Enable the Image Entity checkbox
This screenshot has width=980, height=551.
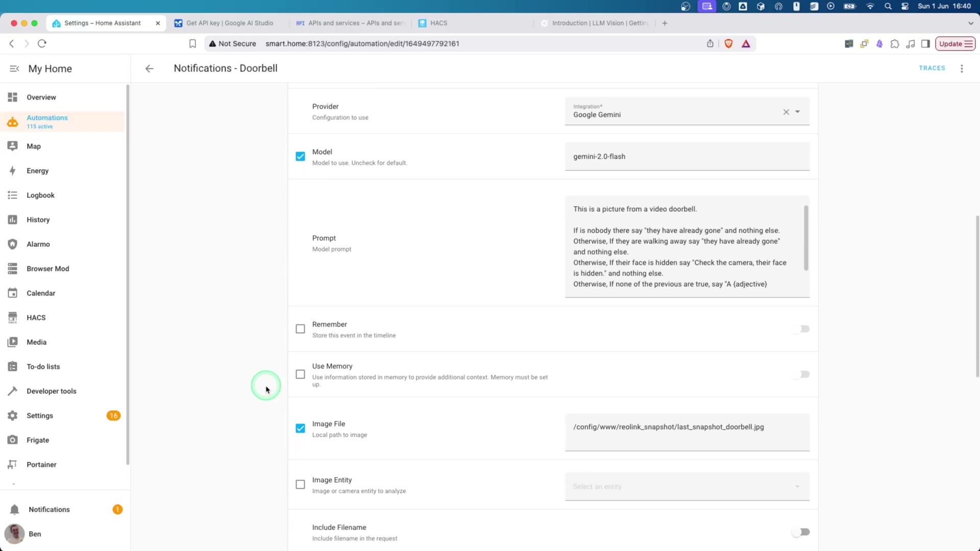[301, 485]
